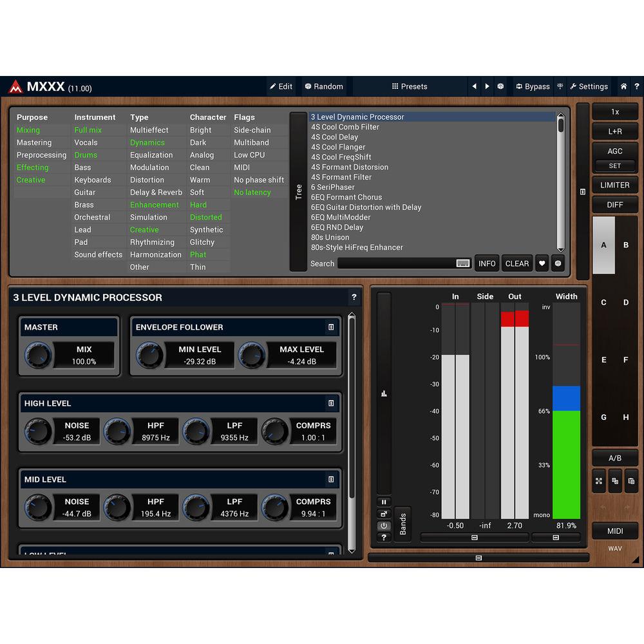The height and width of the screenshot is (644, 644).
Task: Open the Settings menu
Action: [589, 86]
